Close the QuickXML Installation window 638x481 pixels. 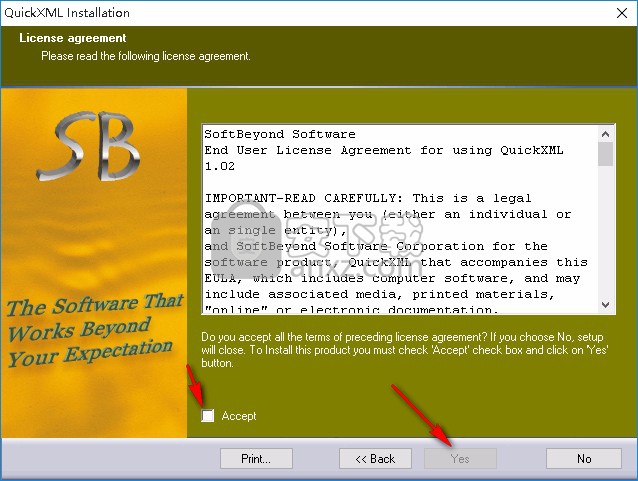pos(622,13)
